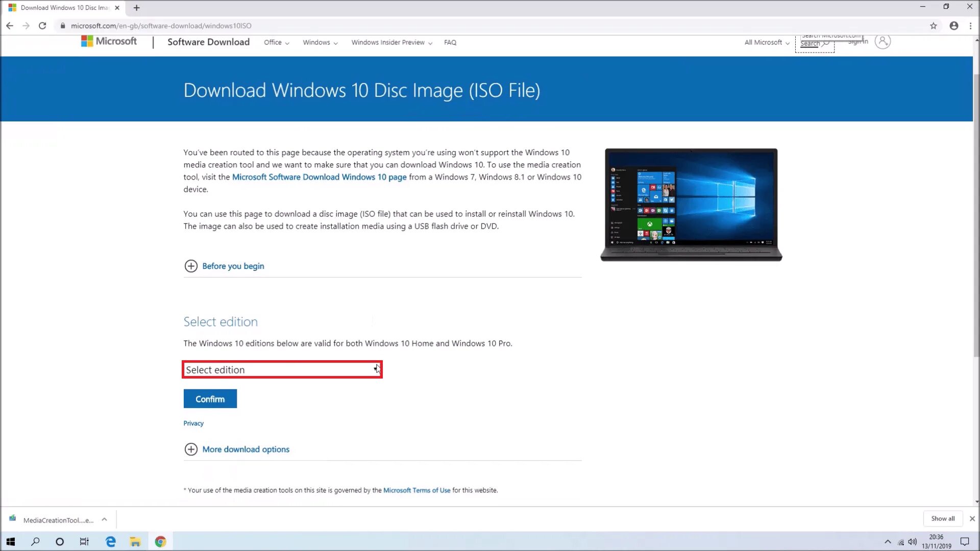Open the Microsoft Terms of Use link
980x551 pixels.
(416, 490)
